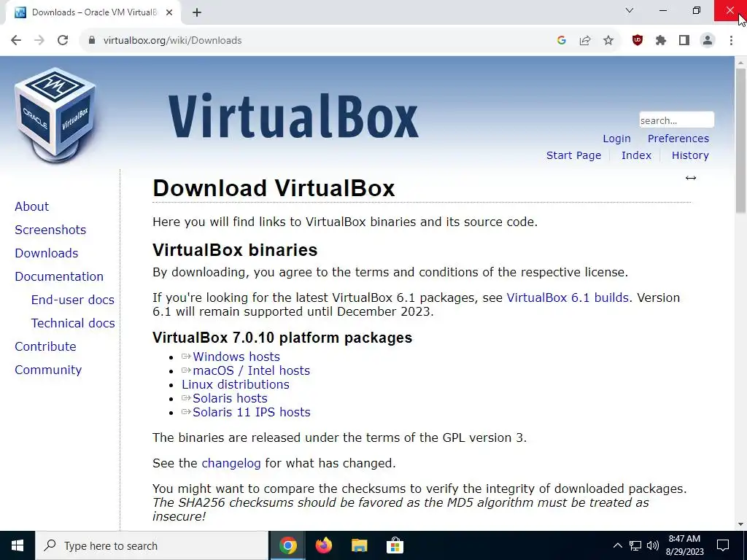This screenshot has width=747, height=560.
Task: Open Chrome three-dot menu
Action: [x=731, y=41]
